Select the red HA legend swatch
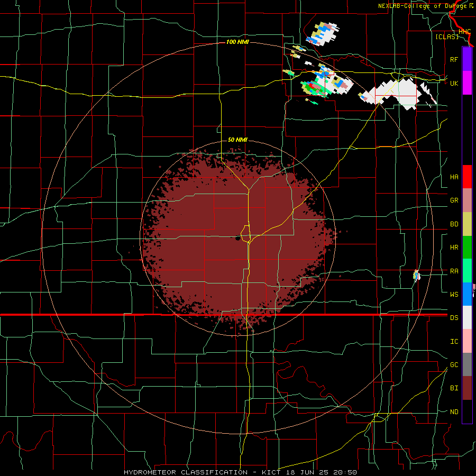This screenshot has width=476, height=476. click(467, 177)
